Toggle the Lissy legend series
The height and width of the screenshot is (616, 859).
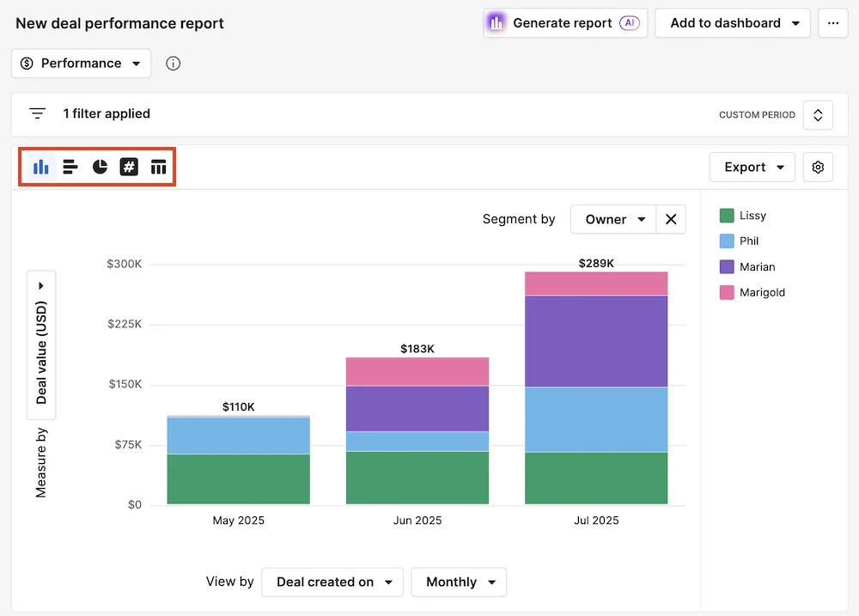[752, 216]
